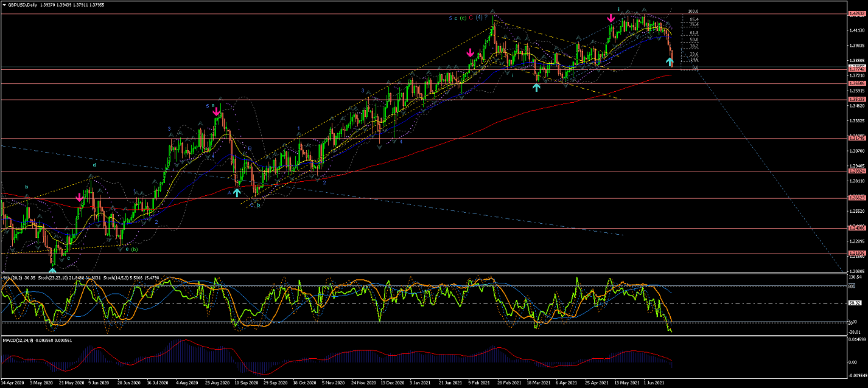The image size is (868, 388).
Task: Click the 14 Apr 2020 date label
Action: point(13,384)
